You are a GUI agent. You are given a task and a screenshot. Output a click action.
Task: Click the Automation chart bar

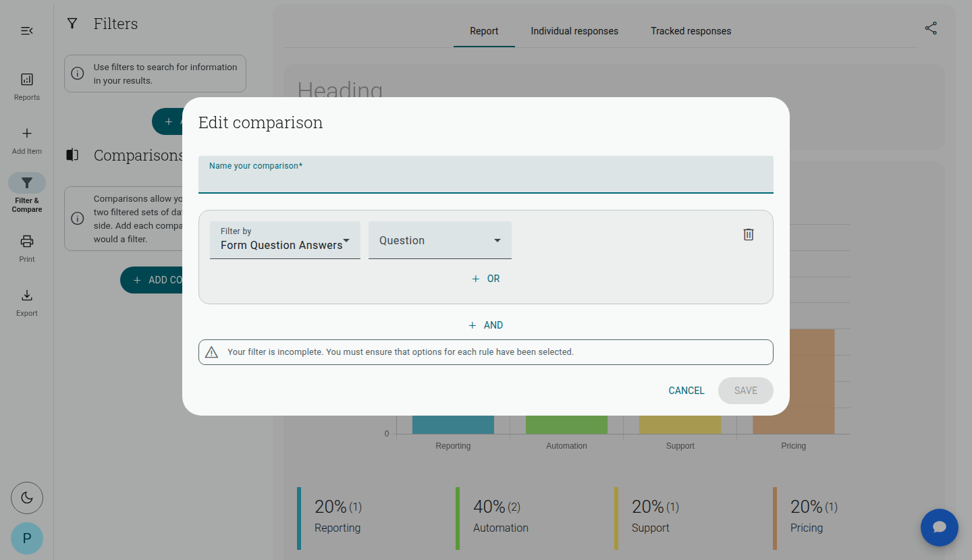tap(566, 424)
